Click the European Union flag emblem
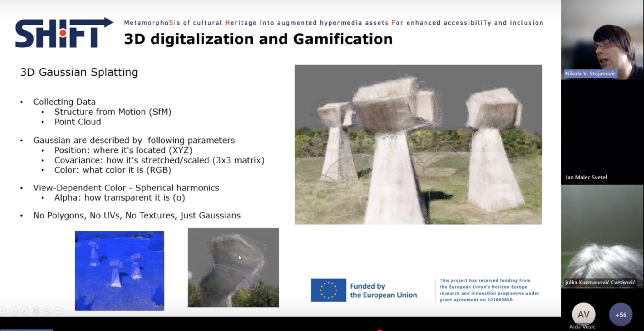The height and width of the screenshot is (331, 644). pyautogui.click(x=328, y=290)
